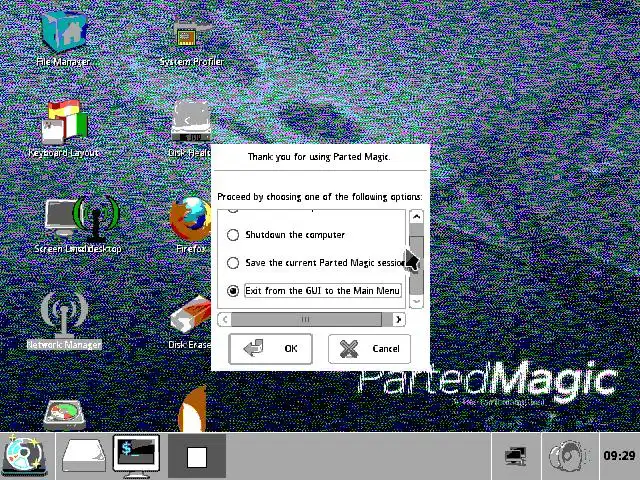Click the horizontal scrollbar left arrow
The height and width of the screenshot is (480, 640).
tap(224, 319)
